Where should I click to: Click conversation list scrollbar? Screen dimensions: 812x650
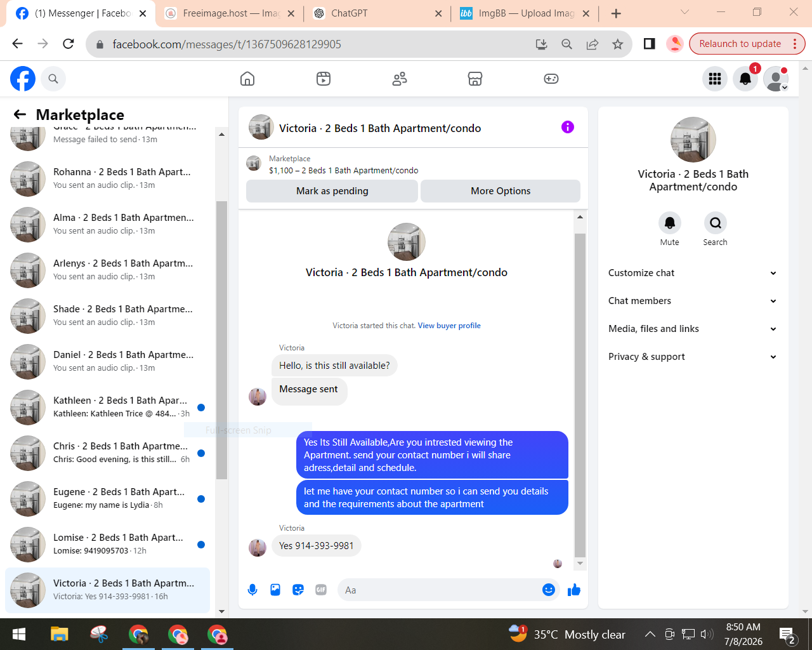click(x=221, y=340)
